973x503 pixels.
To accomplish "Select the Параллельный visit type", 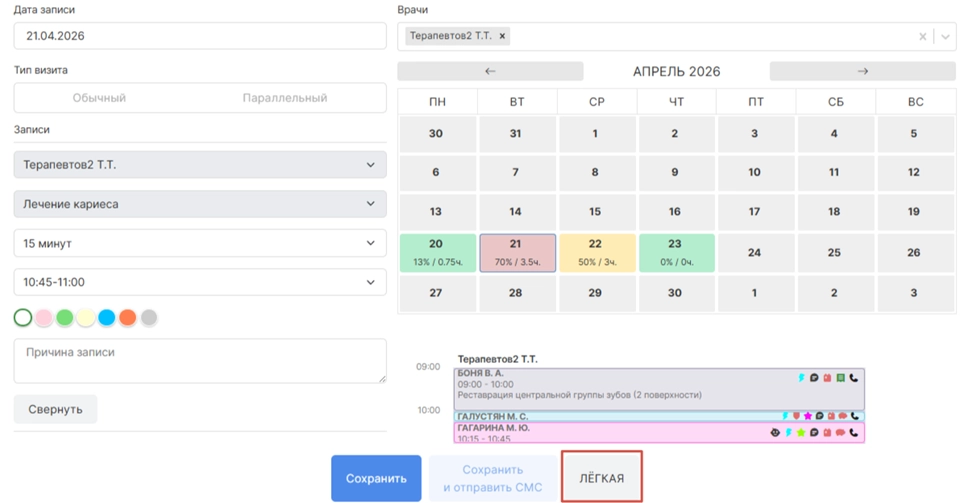I will coord(285,98).
